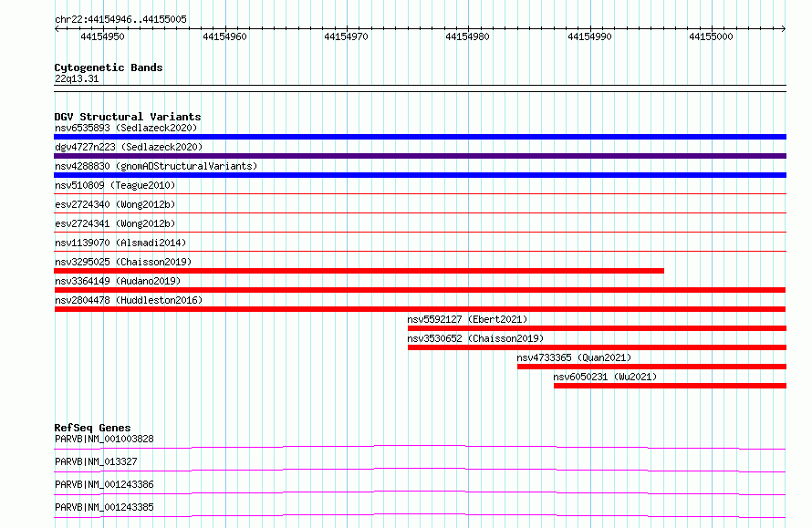Click ruler tick label 44154950
The image size is (812, 528).
coord(102,36)
